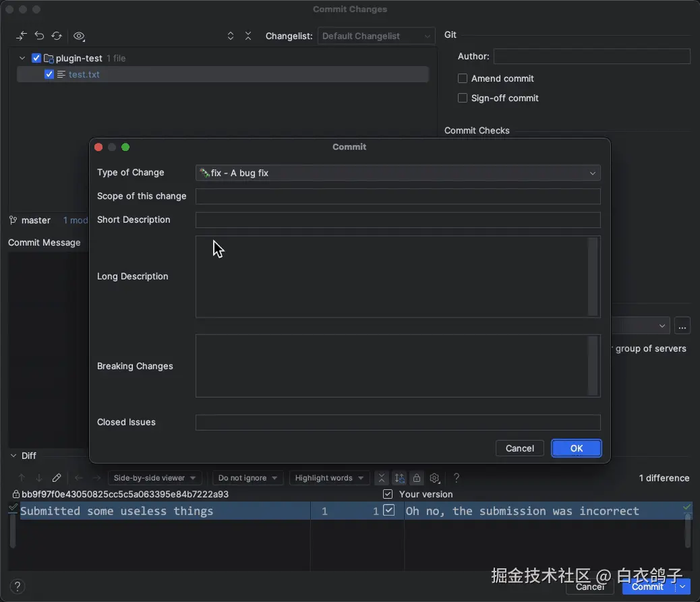Viewport: 700px width, 602px height.
Task: Toggle the line 1 change checkbox in Diff
Action: coord(389,510)
